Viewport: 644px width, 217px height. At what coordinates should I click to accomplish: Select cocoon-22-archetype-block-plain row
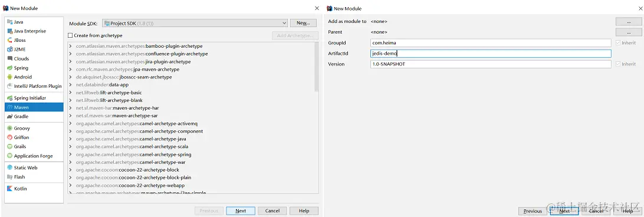tap(190, 177)
